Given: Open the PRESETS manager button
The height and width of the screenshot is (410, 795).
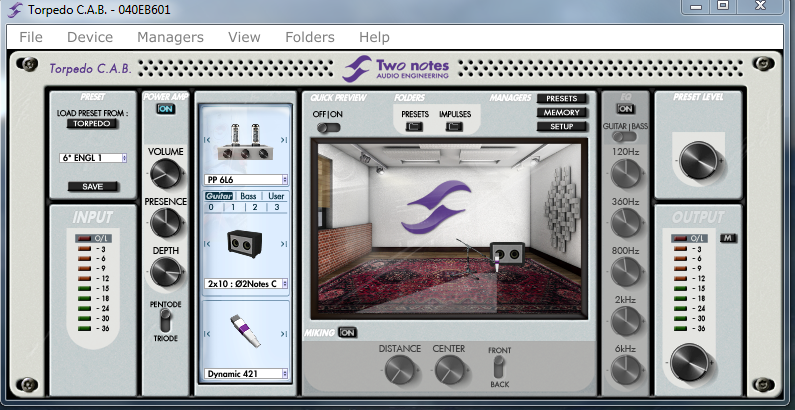Looking at the screenshot, I should point(562,99).
